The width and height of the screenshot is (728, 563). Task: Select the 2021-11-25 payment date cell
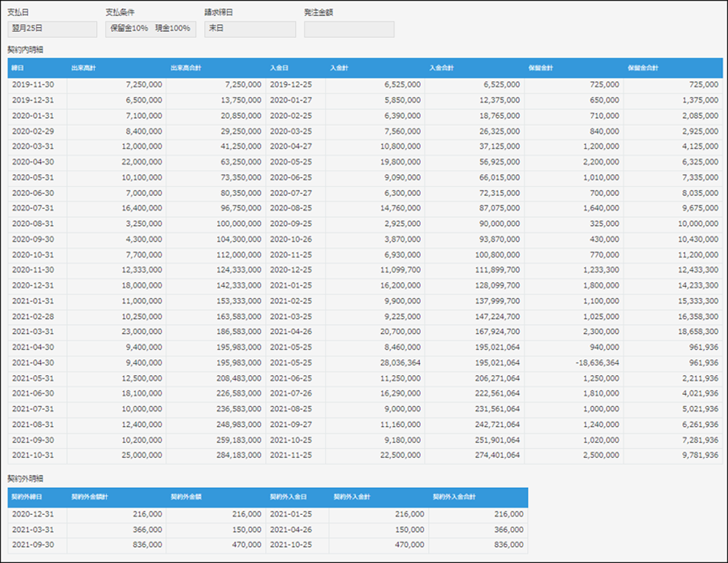[295, 454]
